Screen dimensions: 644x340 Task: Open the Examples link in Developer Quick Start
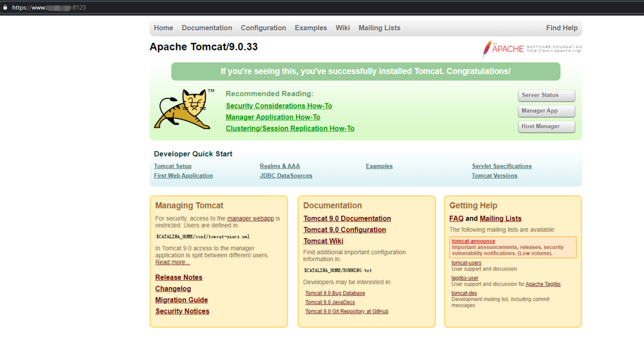click(x=379, y=166)
